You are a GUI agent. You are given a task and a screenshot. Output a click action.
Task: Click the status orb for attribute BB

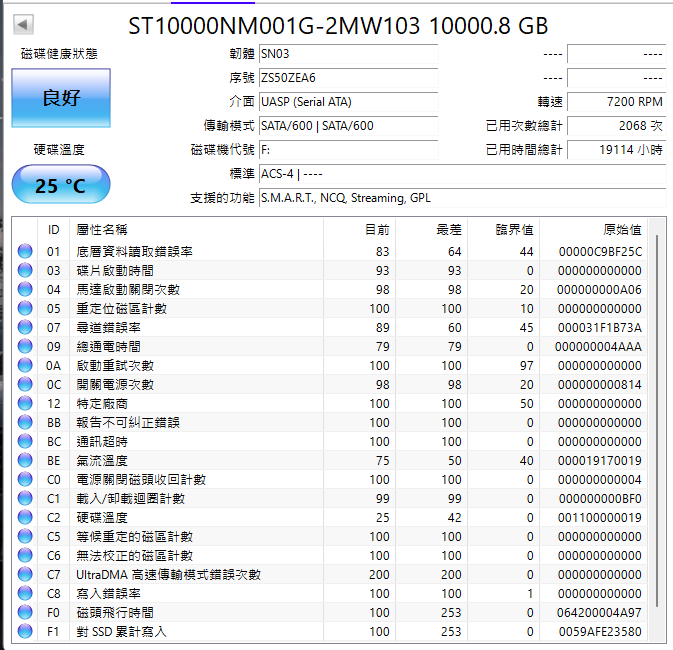tap(25, 422)
